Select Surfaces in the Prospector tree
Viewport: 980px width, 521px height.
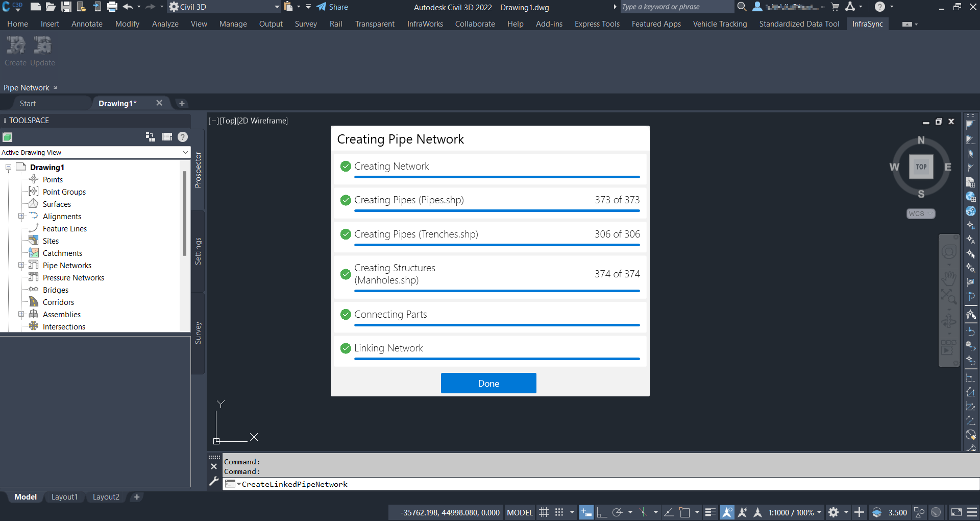tap(57, 204)
